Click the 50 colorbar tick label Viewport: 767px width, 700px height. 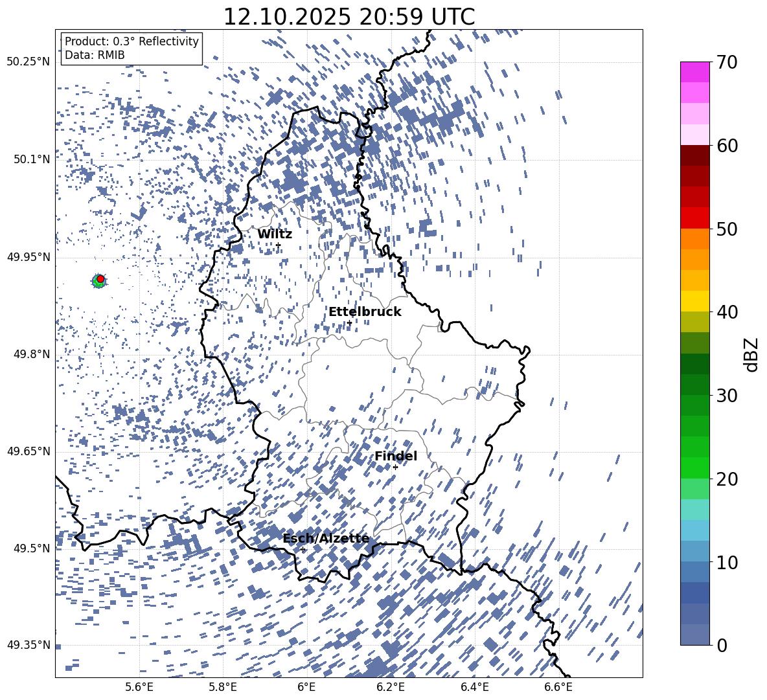[727, 229]
